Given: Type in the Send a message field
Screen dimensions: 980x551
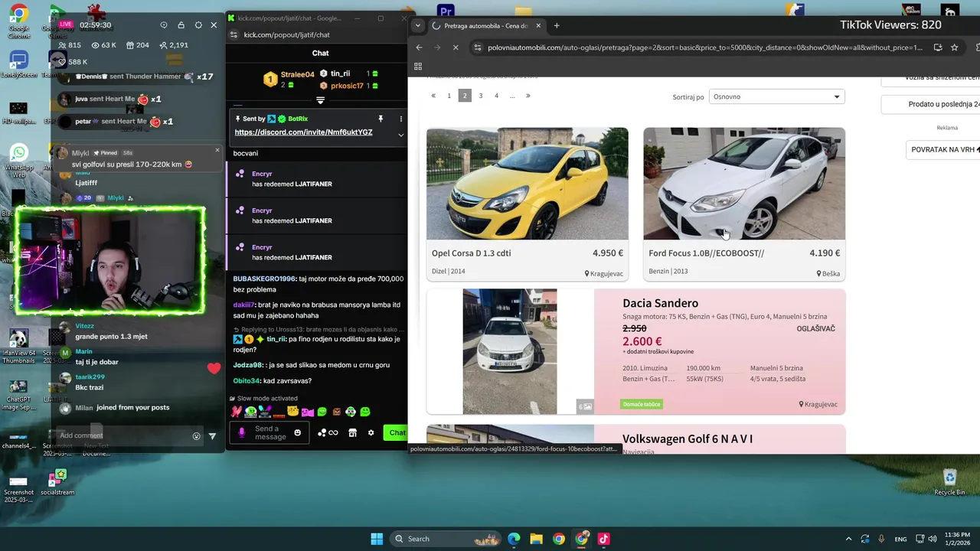Looking at the screenshot, I should pos(270,433).
